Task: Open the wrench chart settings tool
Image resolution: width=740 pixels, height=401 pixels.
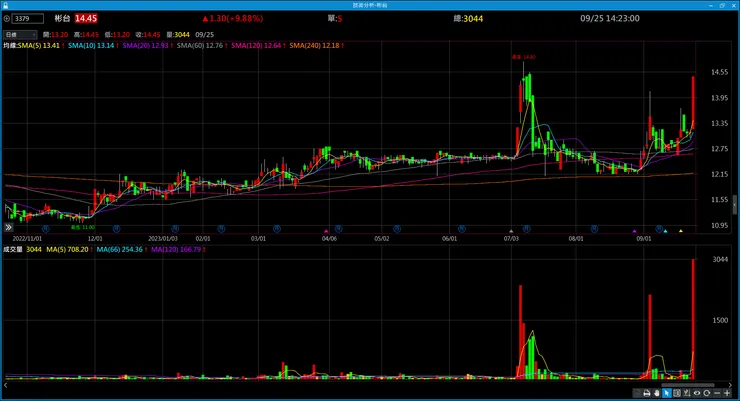Action: click(x=687, y=393)
